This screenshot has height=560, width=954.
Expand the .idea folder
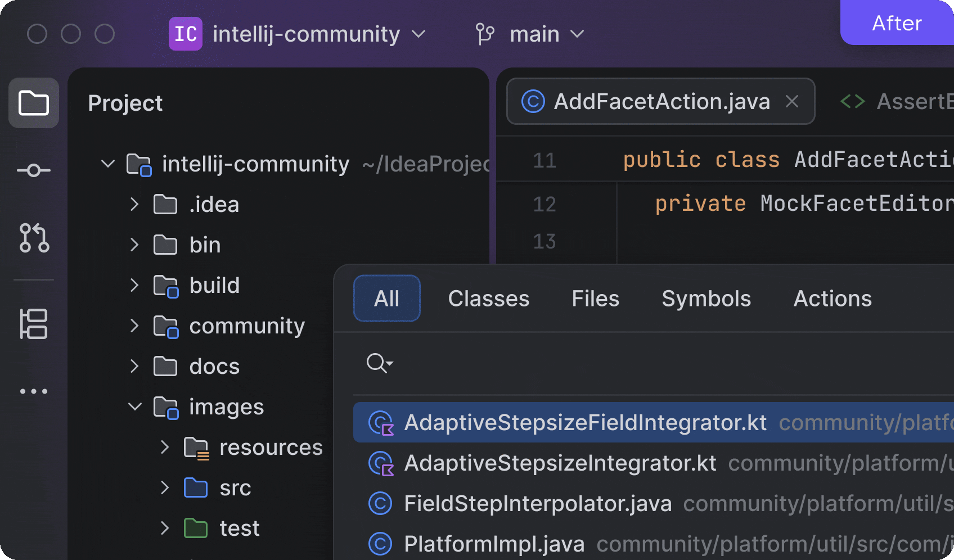pos(134,205)
